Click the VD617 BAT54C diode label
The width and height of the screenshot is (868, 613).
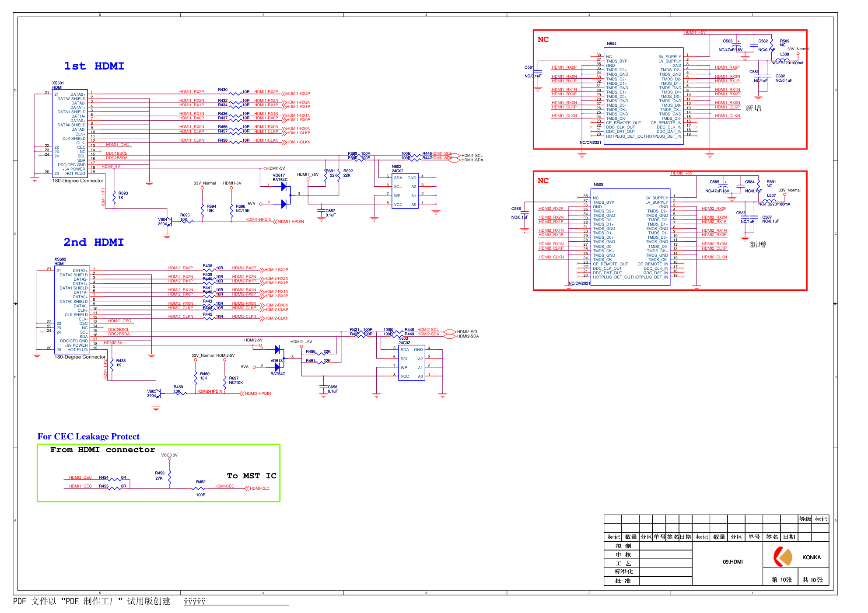pyautogui.click(x=280, y=178)
